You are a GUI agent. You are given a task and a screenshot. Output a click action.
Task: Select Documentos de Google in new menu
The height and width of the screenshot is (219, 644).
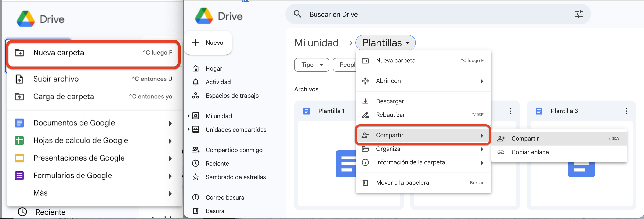pyautogui.click(x=74, y=123)
